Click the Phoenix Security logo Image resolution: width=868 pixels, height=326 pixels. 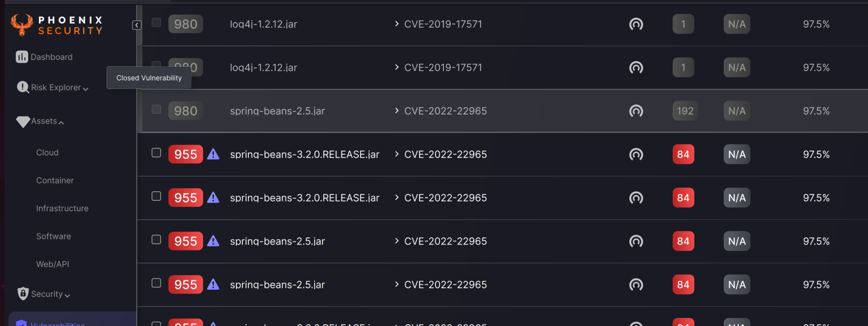tap(57, 25)
